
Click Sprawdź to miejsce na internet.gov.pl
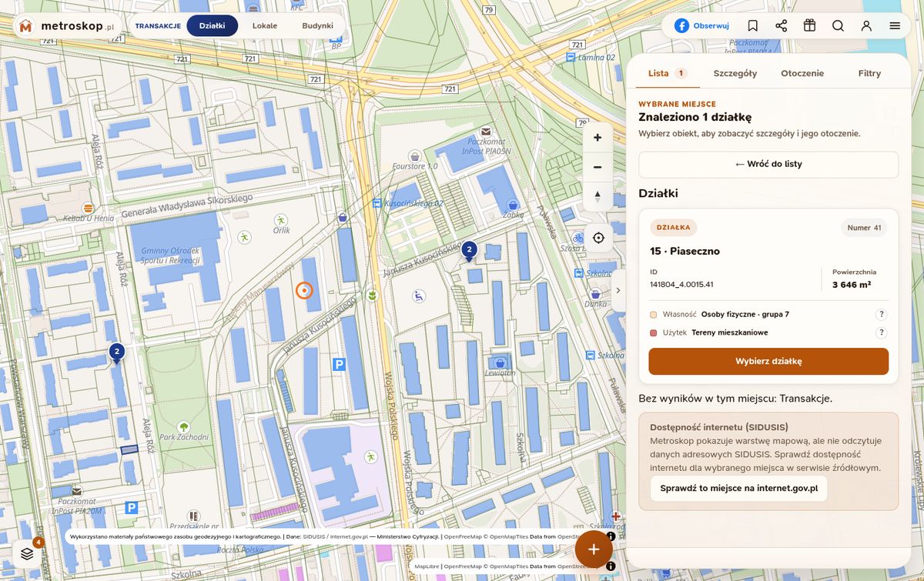click(x=738, y=488)
